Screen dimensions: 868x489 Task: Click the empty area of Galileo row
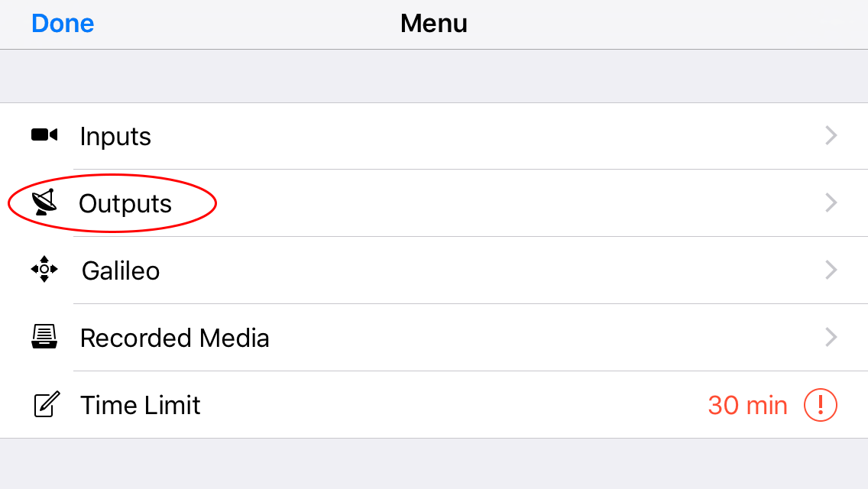coord(491,270)
